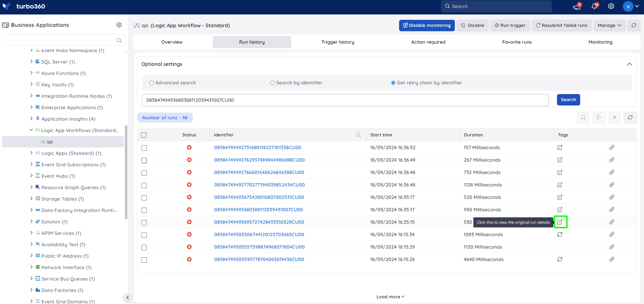View original run for 16:35:15 row
This screenshot has width=644, height=304.
coord(560,222)
